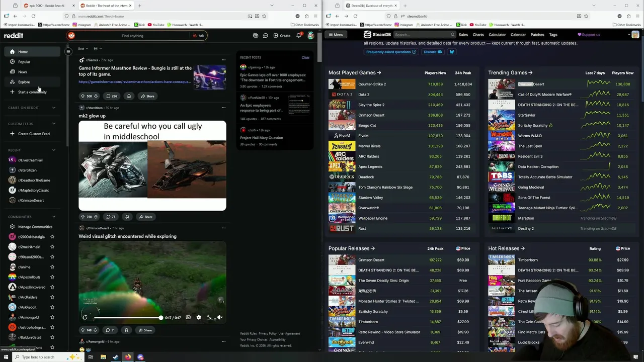Click the Ask button in Reddit search
This screenshot has width=644, height=362.
pyautogui.click(x=198, y=36)
